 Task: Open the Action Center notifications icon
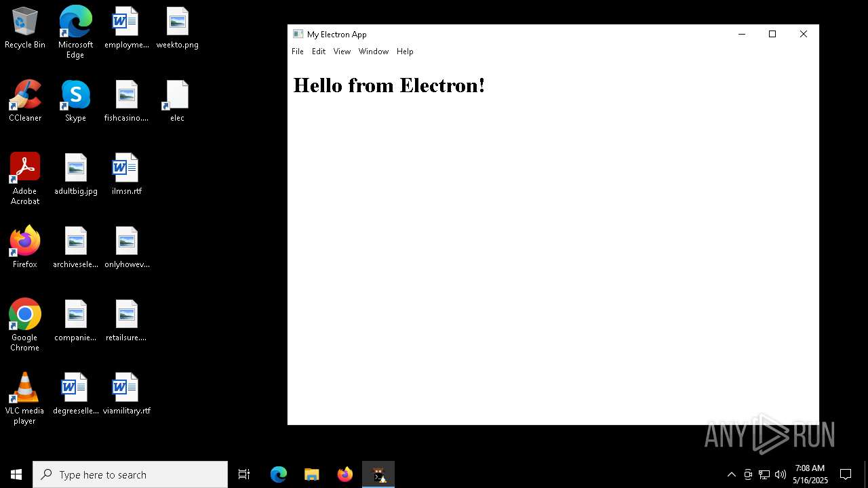(x=846, y=474)
